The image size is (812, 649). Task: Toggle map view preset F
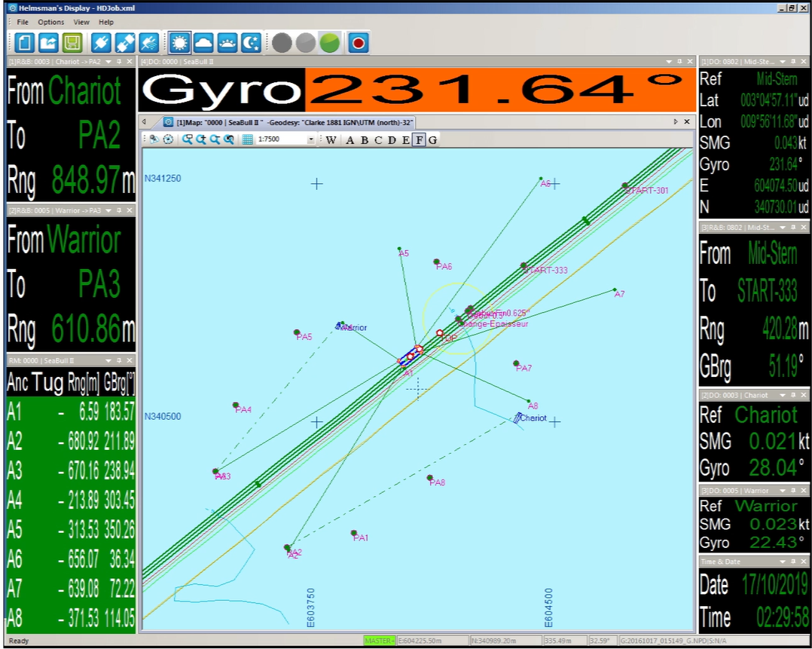click(419, 139)
